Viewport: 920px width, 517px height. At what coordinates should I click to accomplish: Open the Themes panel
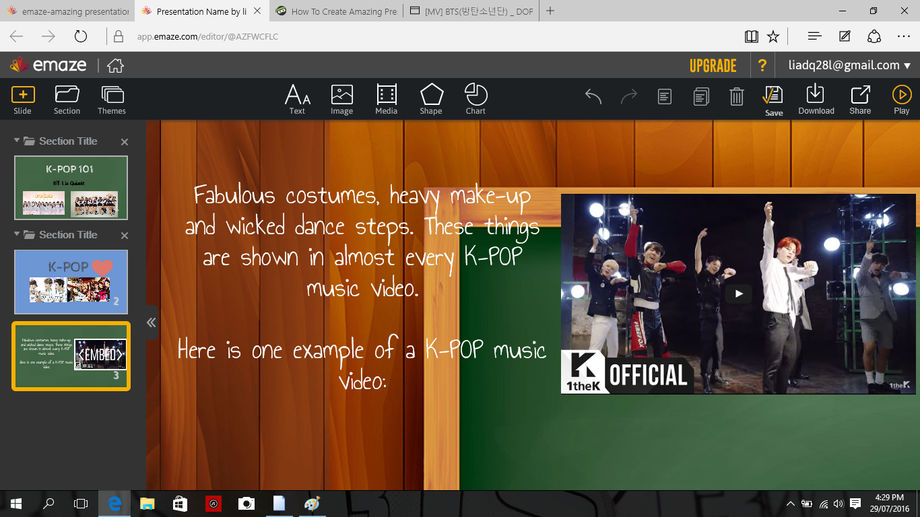(111, 99)
